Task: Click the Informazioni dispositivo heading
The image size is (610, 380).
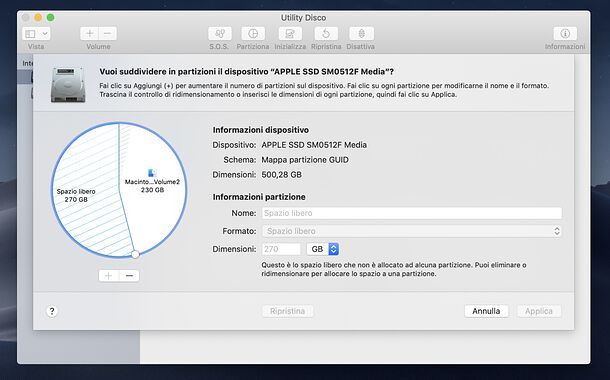Action: [261, 130]
